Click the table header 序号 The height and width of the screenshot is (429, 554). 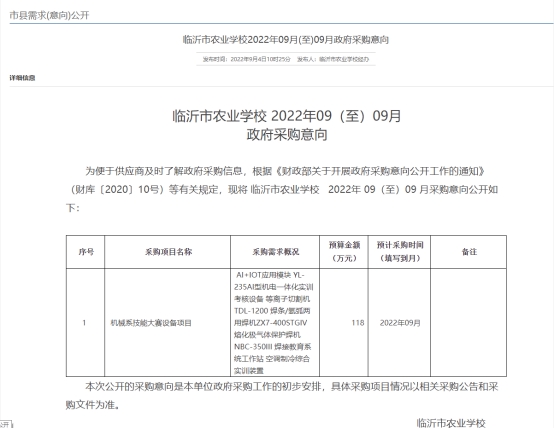coord(86,252)
